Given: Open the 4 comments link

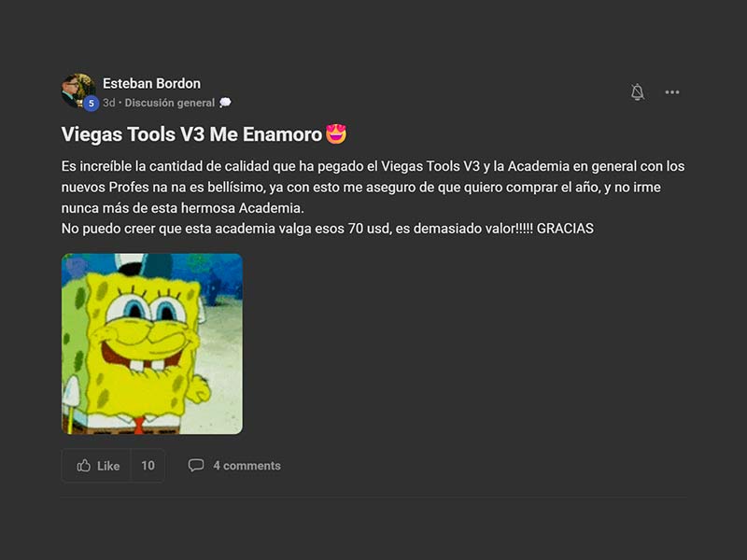Looking at the screenshot, I should [247, 466].
